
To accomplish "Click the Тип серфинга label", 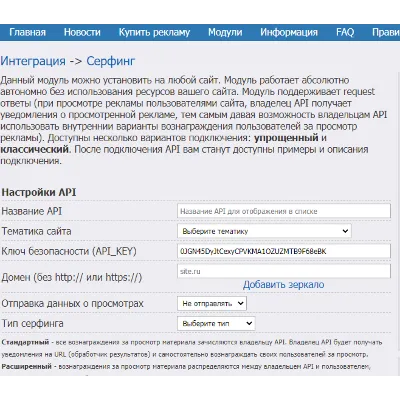I will pyautogui.click(x=32, y=323).
